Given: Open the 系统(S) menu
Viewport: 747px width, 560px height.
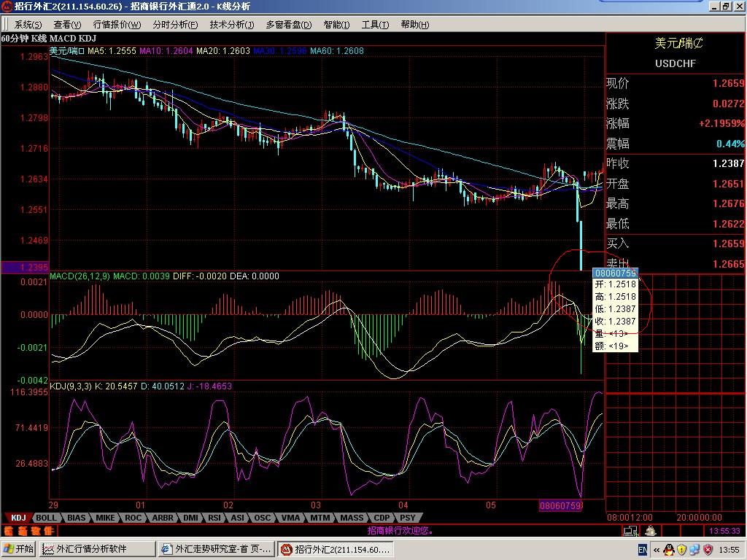Looking at the screenshot, I should [28, 25].
